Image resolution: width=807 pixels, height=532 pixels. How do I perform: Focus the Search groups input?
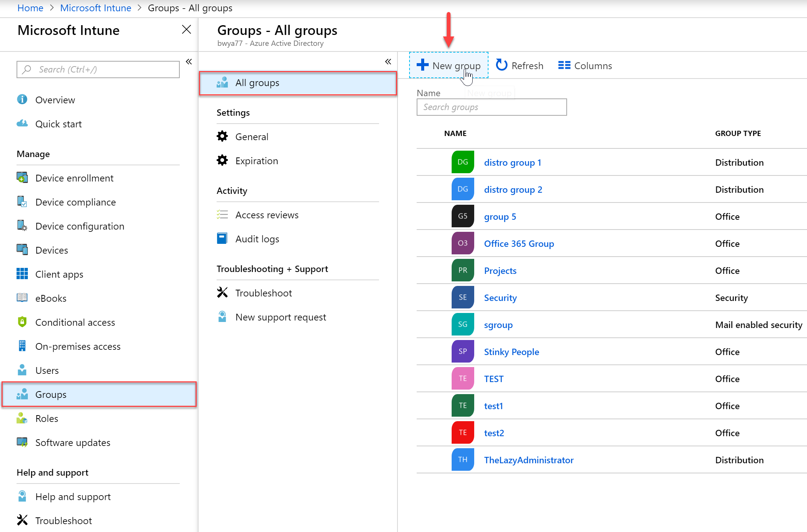(491, 107)
